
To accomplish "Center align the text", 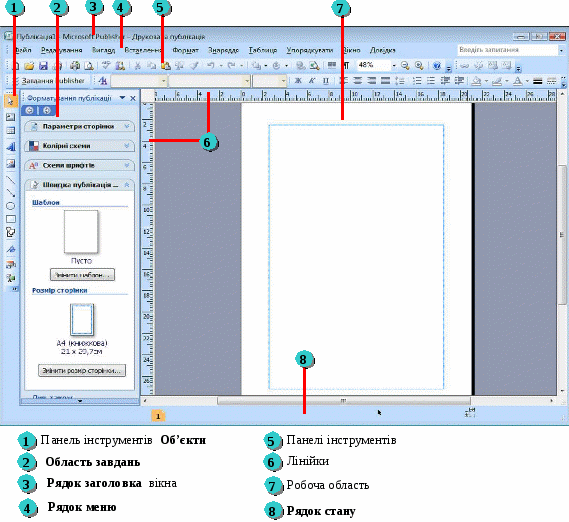I will 357,81.
